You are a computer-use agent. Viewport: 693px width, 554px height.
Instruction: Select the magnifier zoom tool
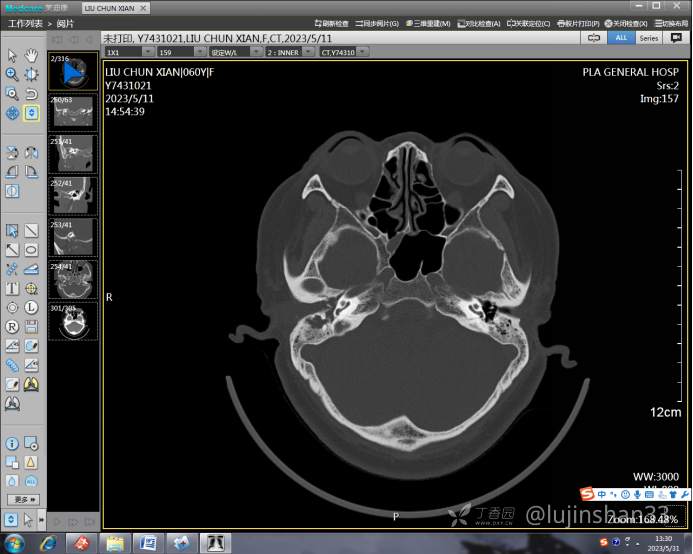(12, 74)
